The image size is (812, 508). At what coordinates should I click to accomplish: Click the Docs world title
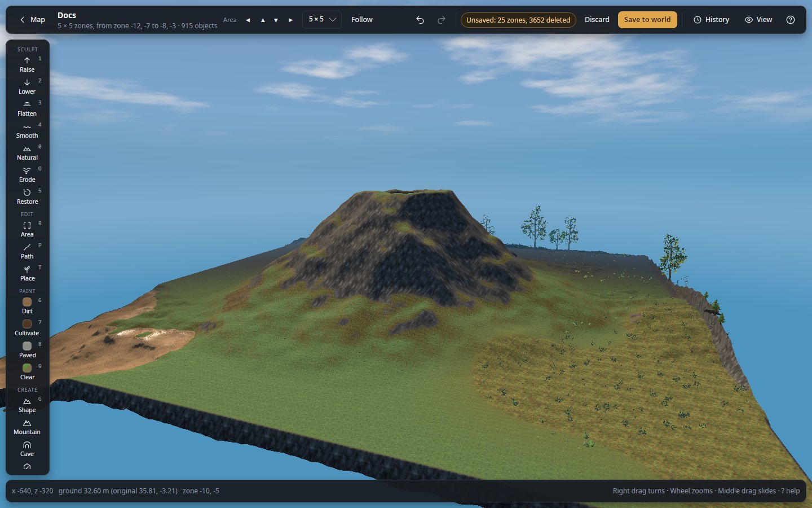(67, 15)
